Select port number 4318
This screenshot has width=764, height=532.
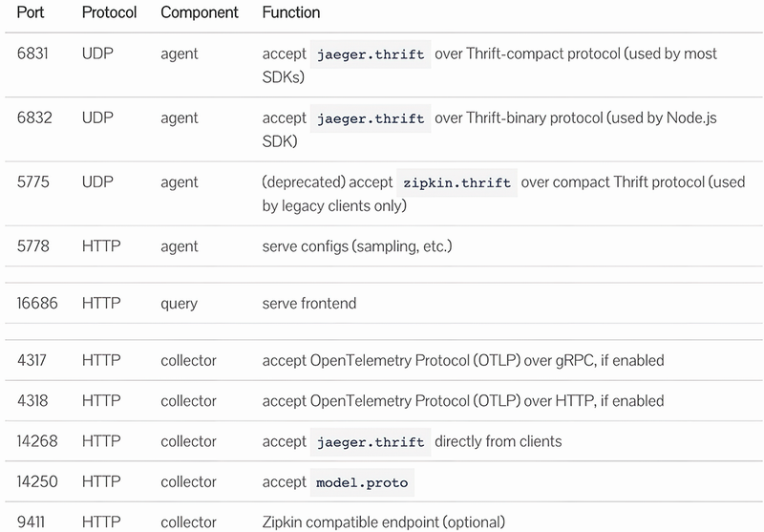[x=32, y=400]
